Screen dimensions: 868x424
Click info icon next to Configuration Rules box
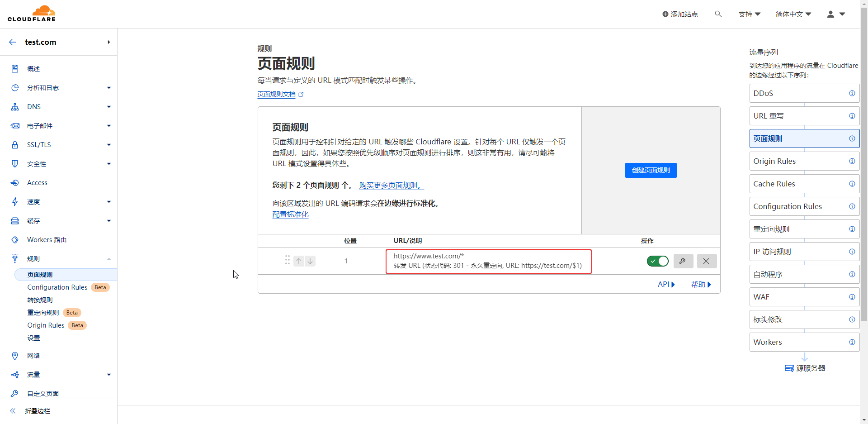[852, 206]
